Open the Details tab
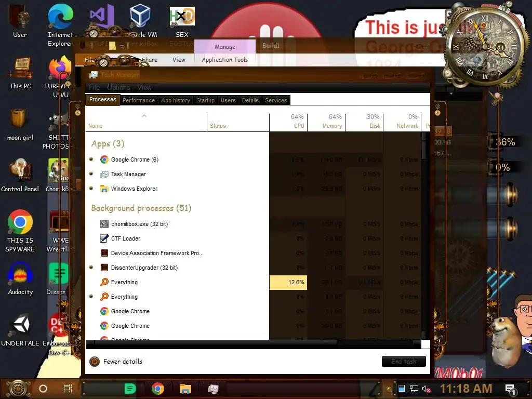Image resolution: width=532 pixels, height=399 pixels. [x=250, y=100]
